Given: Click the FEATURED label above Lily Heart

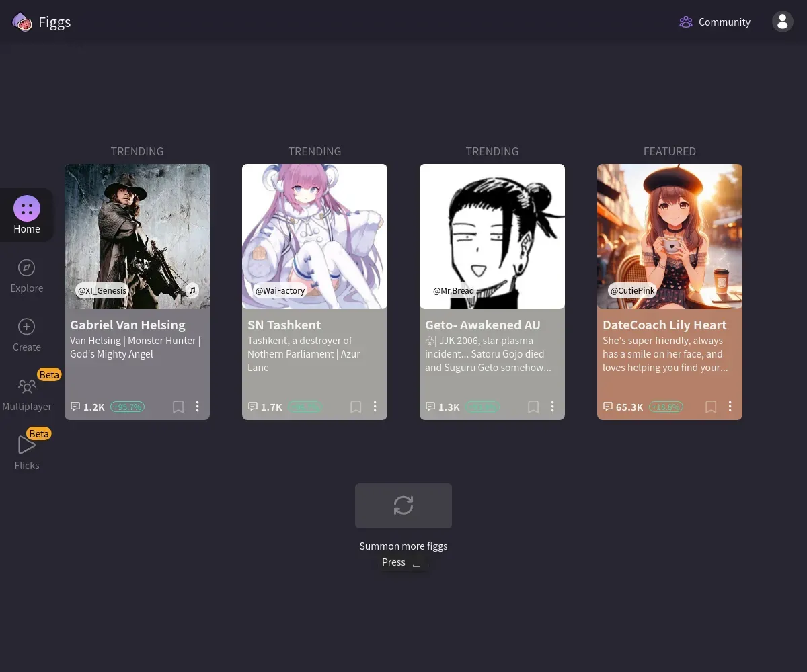Looking at the screenshot, I should [x=670, y=151].
